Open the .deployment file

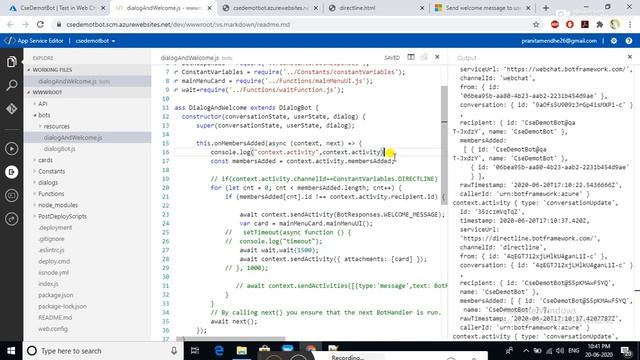[x=55, y=227]
